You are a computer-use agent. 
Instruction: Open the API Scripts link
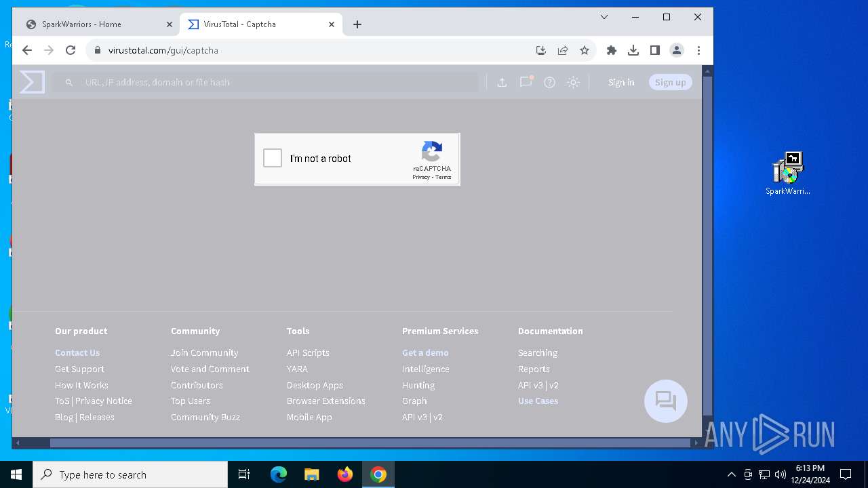pos(308,352)
